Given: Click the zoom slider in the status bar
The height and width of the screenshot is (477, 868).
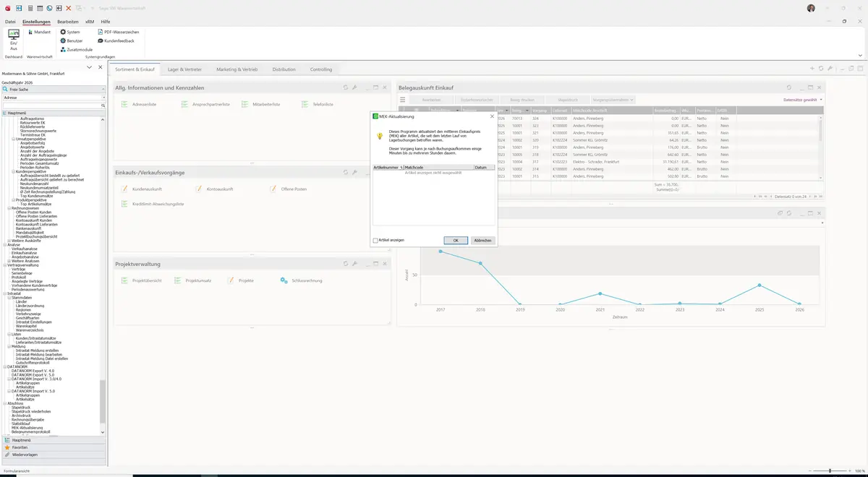Looking at the screenshot, I should (830, 470).
